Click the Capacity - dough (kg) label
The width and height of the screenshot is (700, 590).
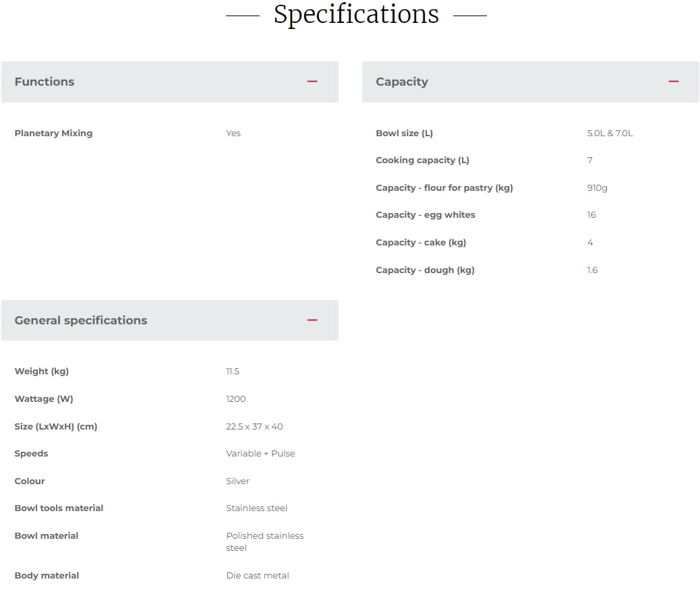click(x=425, y=270)
